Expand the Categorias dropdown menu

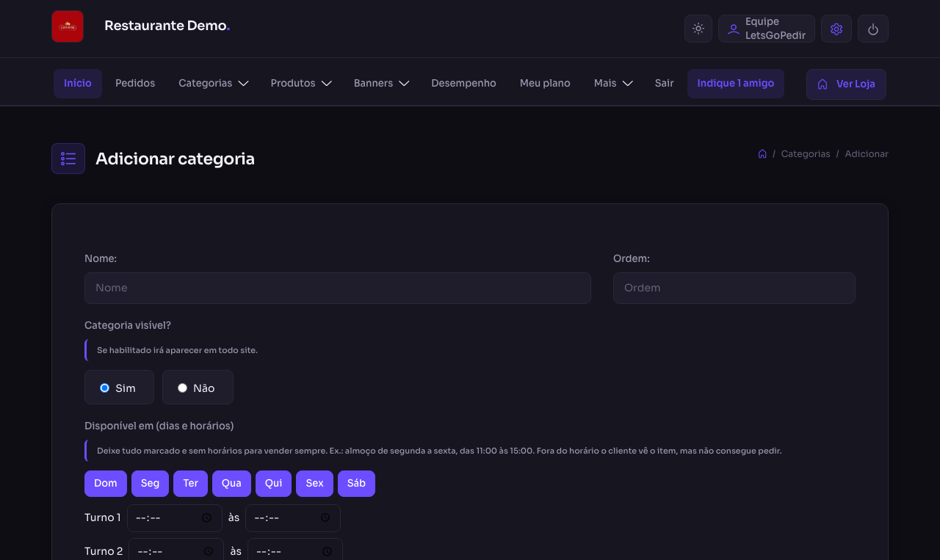[x=214, y=84]
